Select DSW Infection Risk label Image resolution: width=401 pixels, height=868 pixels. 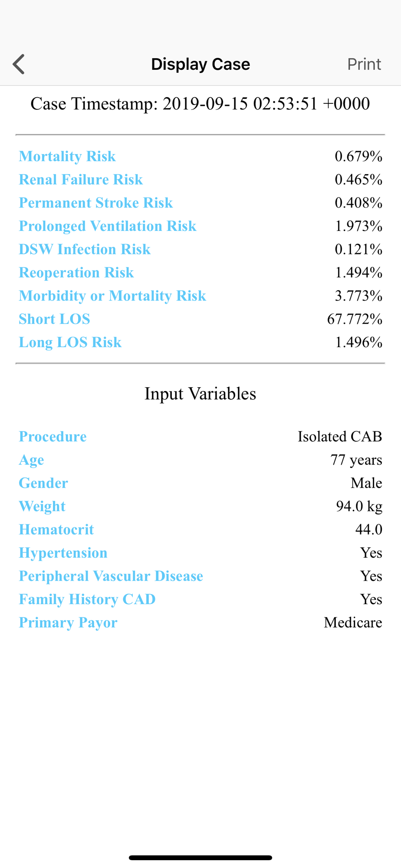(x=85, y=249)
